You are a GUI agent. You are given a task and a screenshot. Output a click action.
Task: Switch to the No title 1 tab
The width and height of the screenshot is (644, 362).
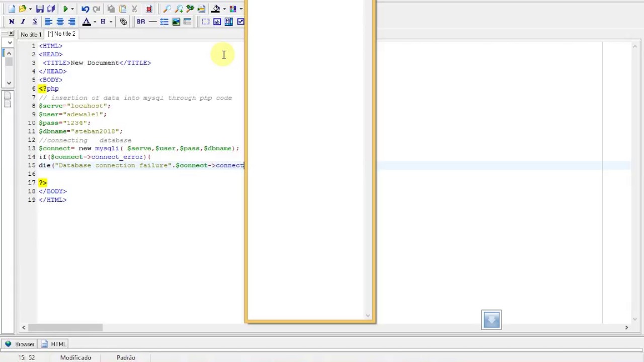coord(31,34)
